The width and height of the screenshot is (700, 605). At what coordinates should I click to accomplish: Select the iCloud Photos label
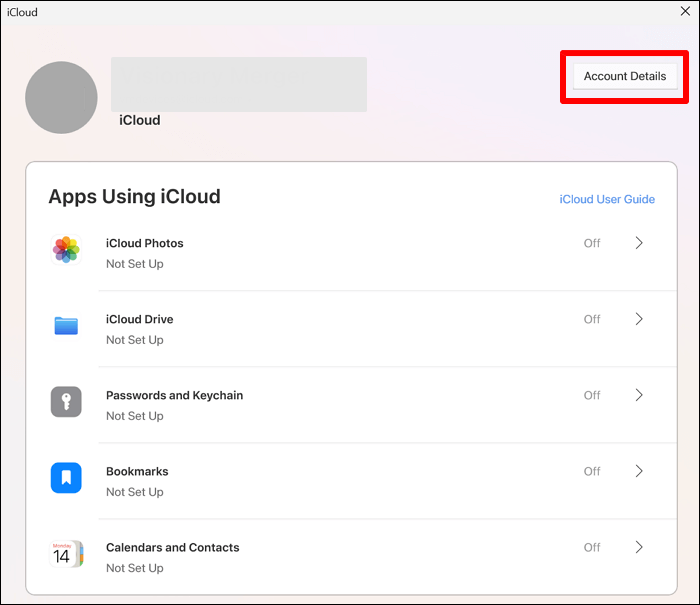145,243
